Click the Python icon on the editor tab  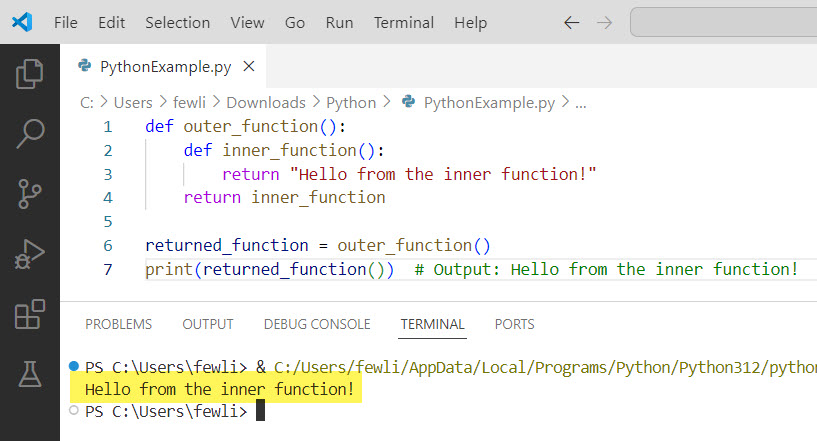84,66
